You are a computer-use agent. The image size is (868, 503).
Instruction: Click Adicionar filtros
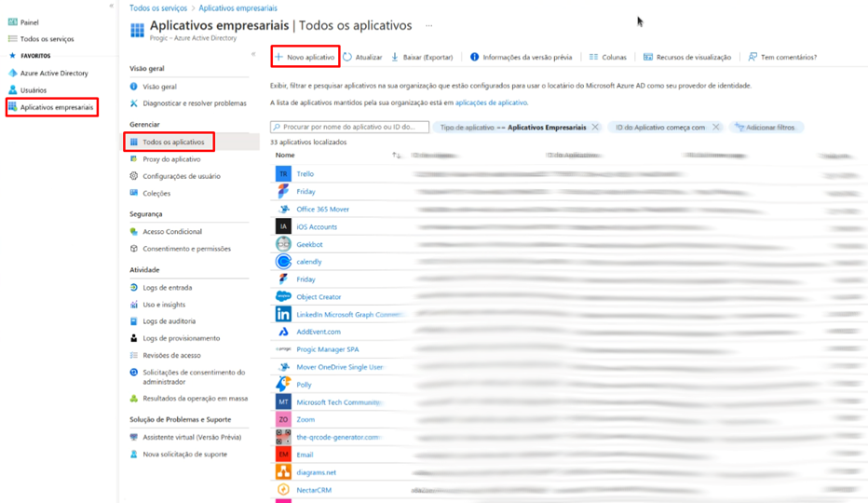[766, 128]
